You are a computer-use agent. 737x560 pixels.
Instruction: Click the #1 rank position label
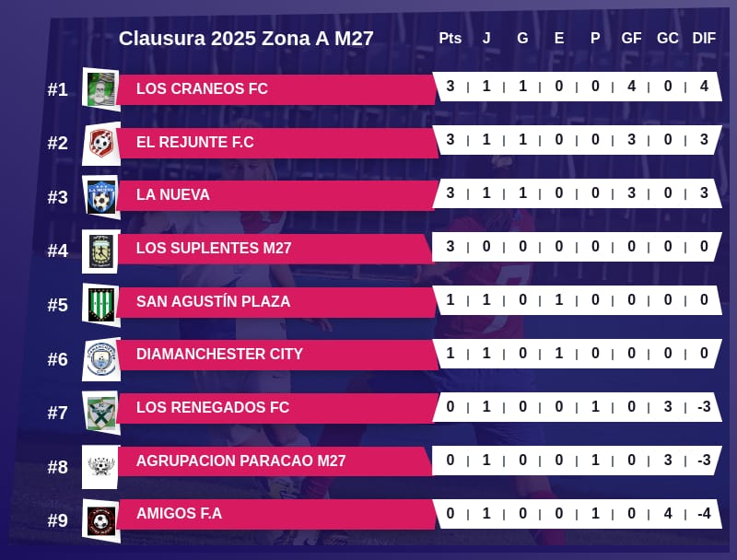58,90
